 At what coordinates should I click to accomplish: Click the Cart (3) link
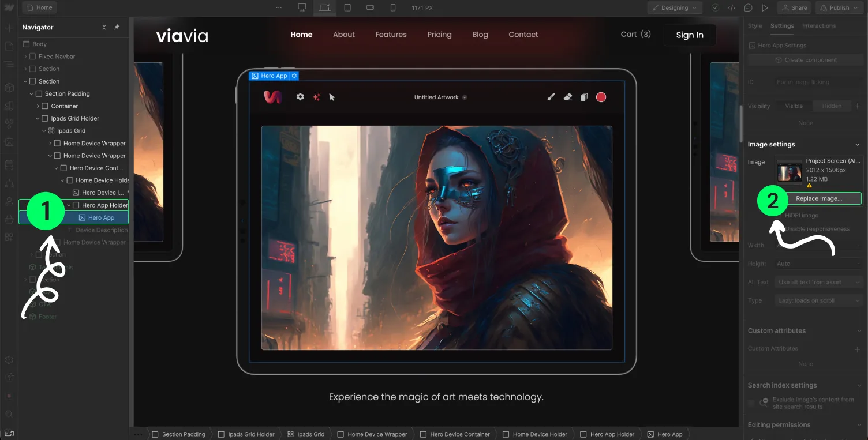click(635, 34)
